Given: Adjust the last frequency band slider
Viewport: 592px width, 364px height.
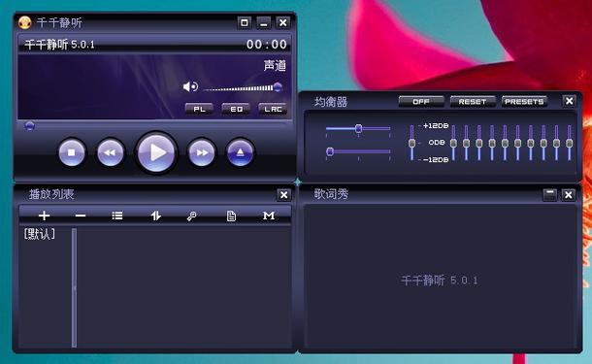Looking at the screenshot, I should point(570,143).
